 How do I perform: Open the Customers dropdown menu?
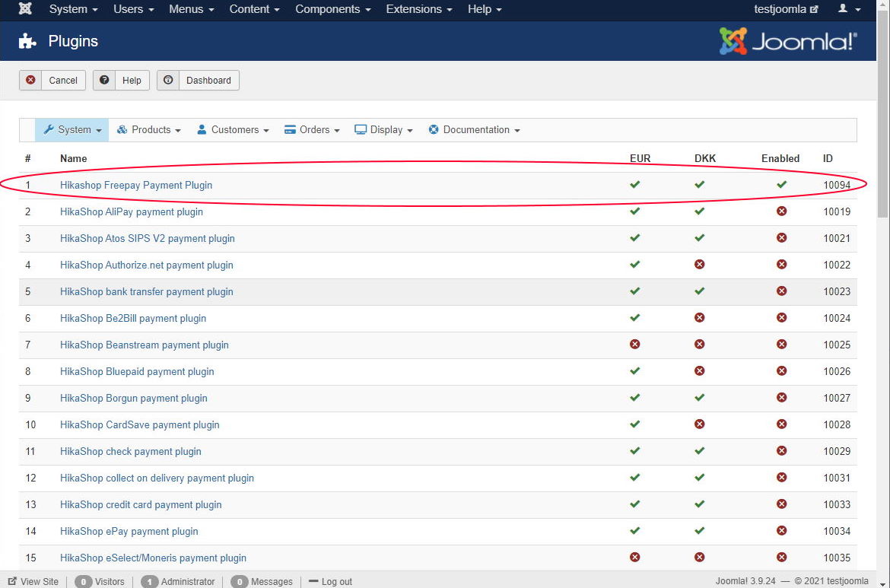(x=233, y=130)
